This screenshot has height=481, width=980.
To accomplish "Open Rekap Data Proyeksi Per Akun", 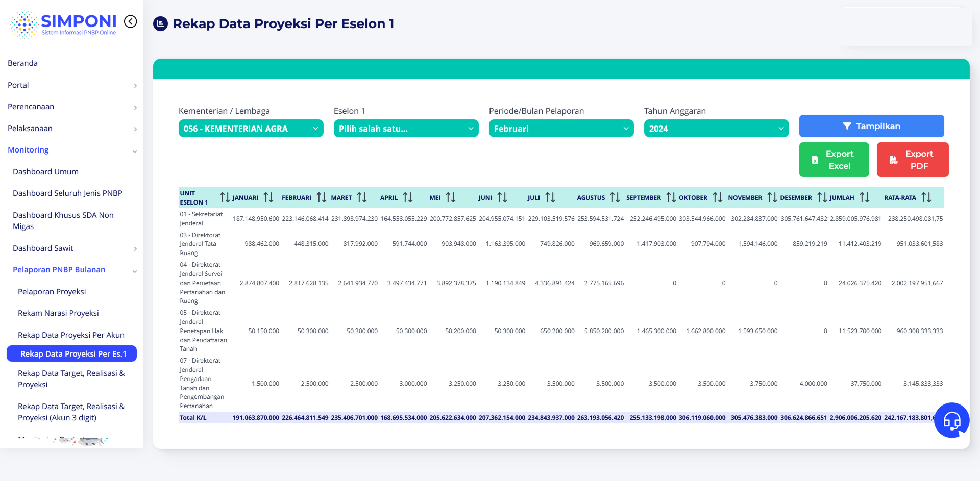I will (71, 335).
